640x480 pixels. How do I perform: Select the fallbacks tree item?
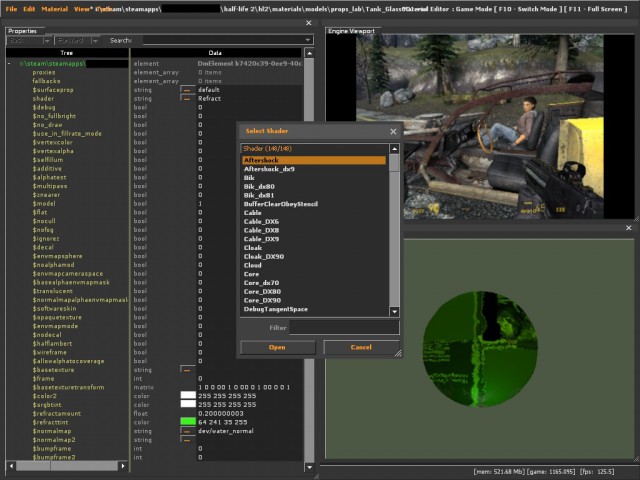pos(46,81)
